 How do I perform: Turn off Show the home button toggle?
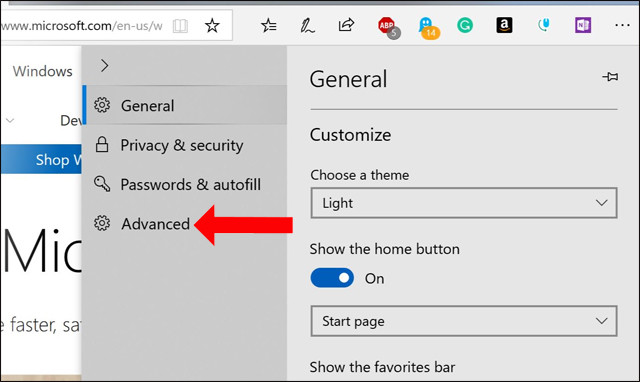click(332, 278)
